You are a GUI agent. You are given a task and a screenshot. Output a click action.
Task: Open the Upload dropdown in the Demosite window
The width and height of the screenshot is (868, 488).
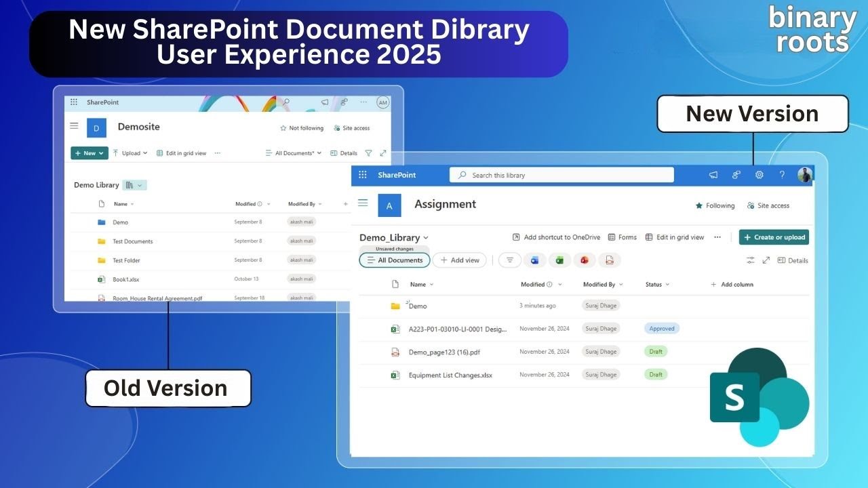(x=130, y=153)
